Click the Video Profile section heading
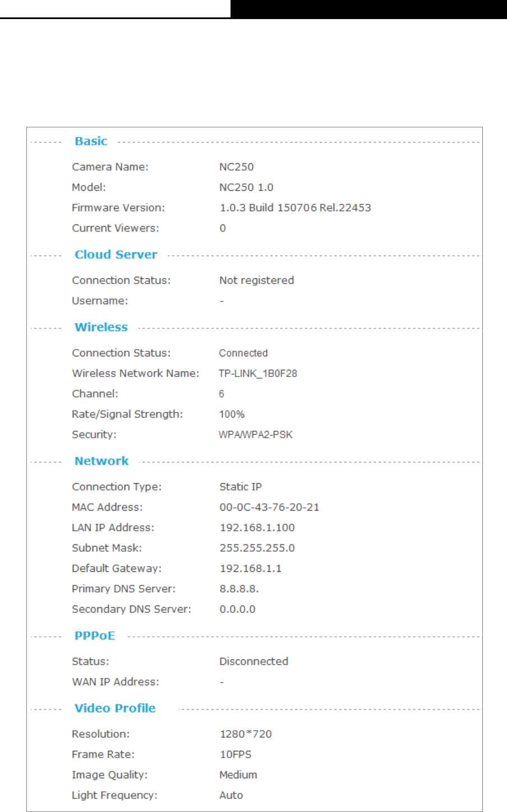This screenshot has height=812, width=507. (115, 708)
